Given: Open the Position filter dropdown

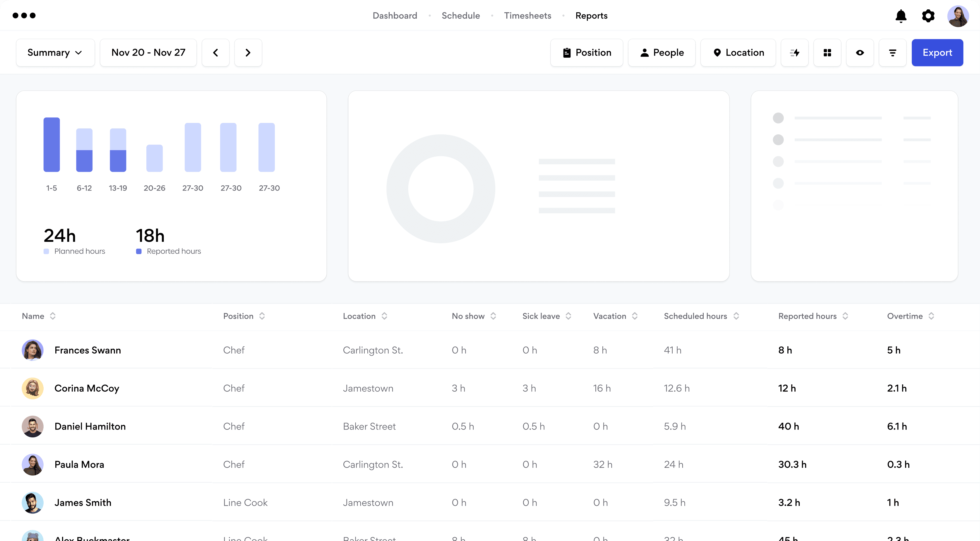Looking at the screenshot, I should pyautogui.click(x=586, y=52).
